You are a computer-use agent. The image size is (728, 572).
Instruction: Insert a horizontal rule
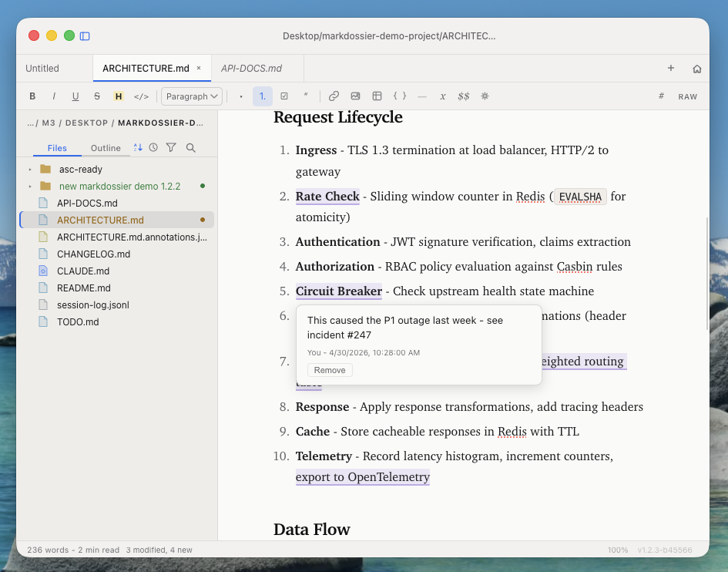pyautogui.click(x=422, y=96)
